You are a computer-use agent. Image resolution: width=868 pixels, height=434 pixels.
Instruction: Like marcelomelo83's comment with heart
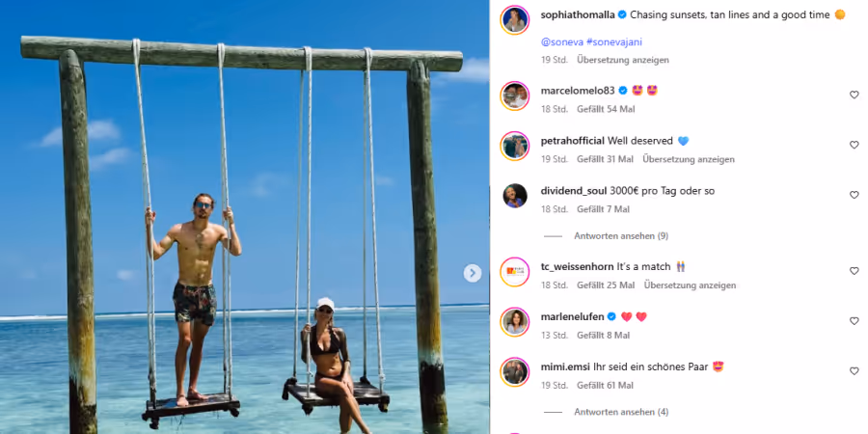[x=854, y=95]
